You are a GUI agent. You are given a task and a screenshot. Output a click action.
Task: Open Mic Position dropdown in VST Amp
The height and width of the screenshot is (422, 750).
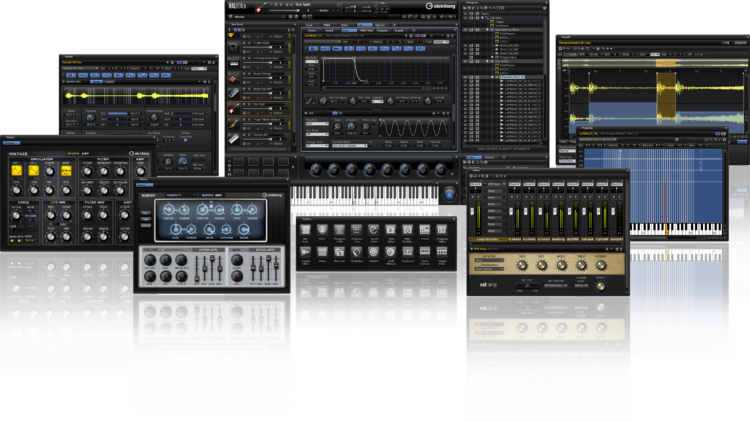[555, 286]
